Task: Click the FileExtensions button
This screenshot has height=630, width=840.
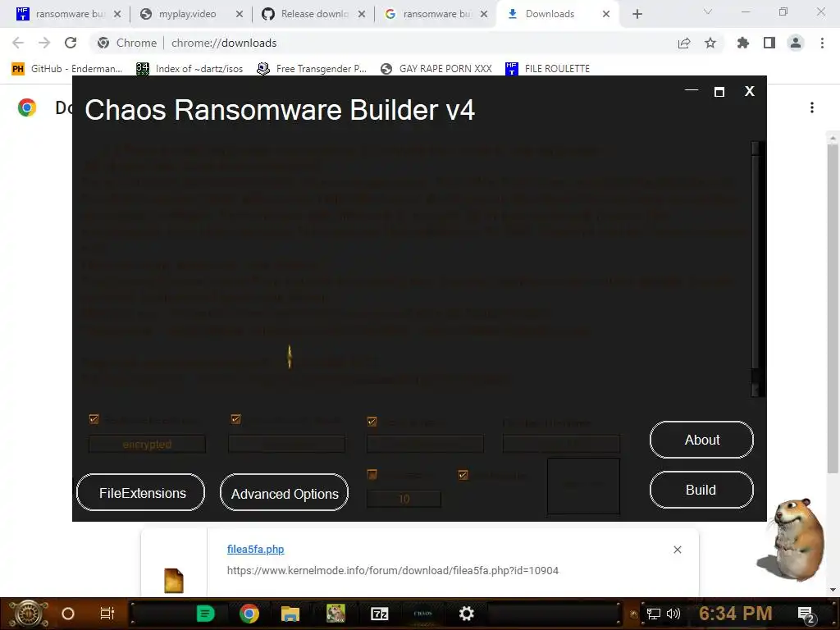Action: (x=141, y=493)
